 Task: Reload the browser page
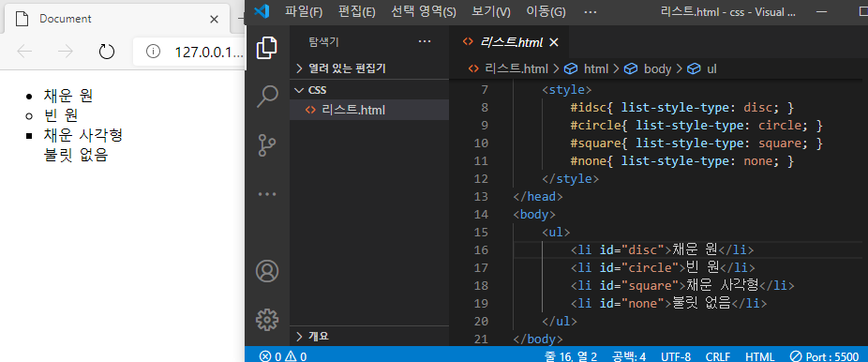(x=106, y=52)
